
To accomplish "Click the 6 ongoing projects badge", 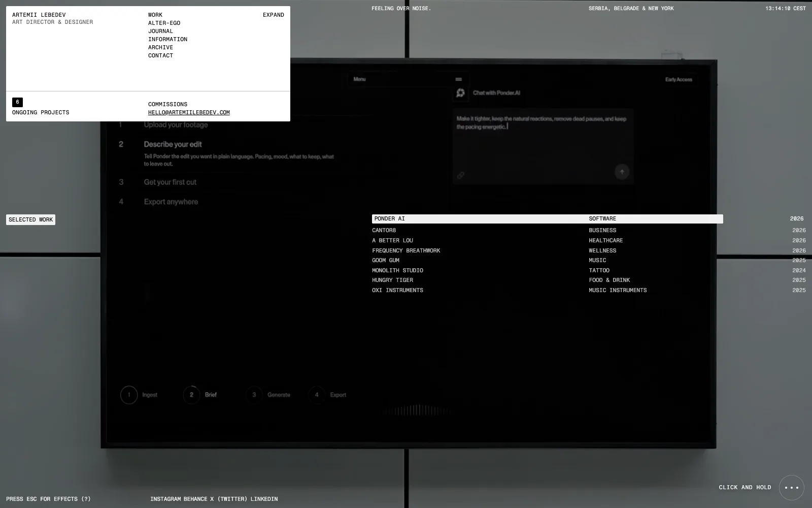I will coord(17,102).
